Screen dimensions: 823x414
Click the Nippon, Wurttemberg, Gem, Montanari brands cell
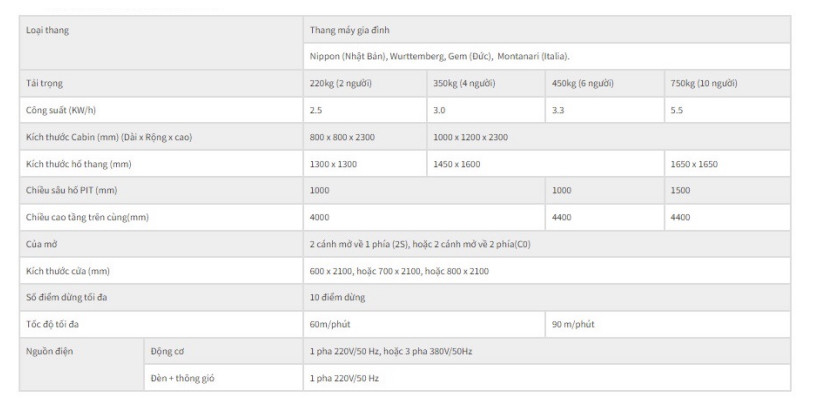[547, 56]
